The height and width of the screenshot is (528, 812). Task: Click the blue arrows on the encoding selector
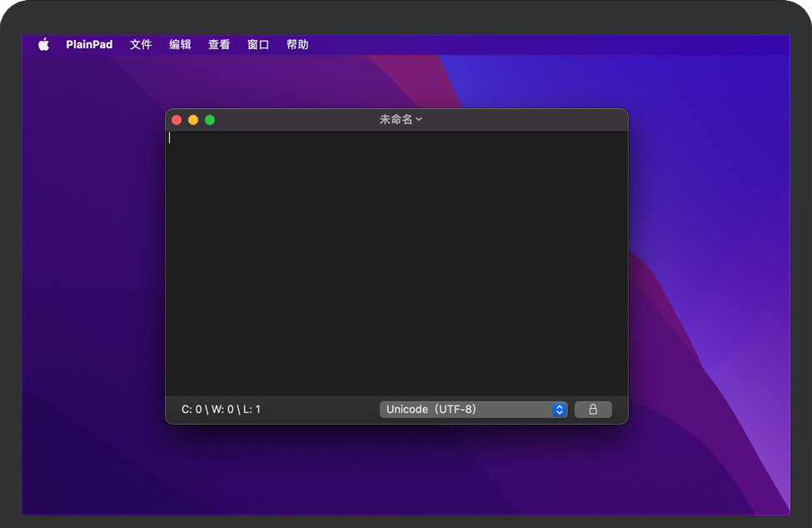560,410
